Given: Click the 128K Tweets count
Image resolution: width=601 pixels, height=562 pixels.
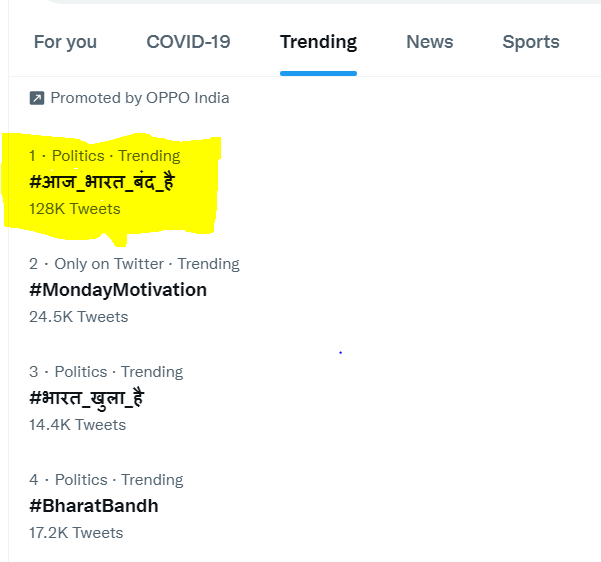Looking at the screenshot, I should tap(75, 209).
